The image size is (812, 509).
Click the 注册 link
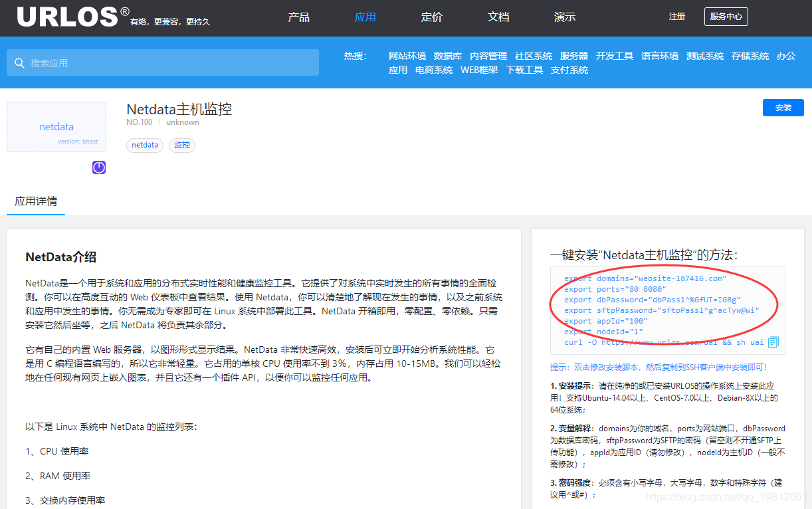677,17
